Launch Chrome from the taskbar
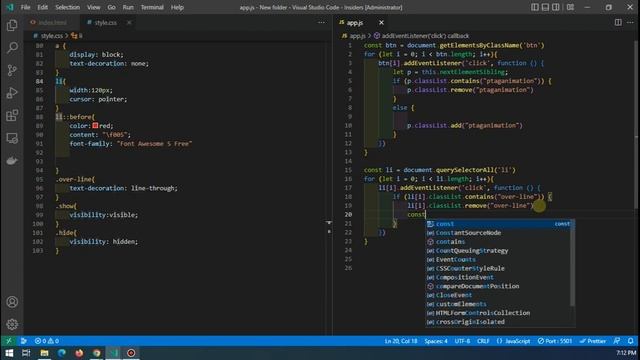Image resolution: width=640 pixels, height=360 pixels. [x=97, y=353]
